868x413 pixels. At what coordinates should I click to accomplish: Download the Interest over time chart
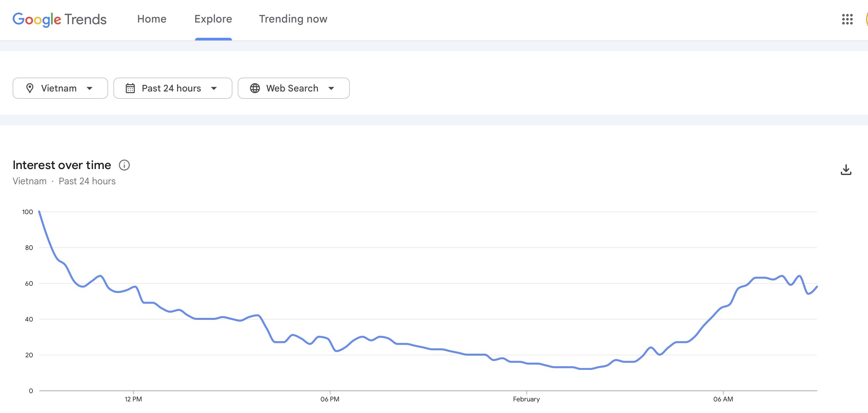click(846, 170)
